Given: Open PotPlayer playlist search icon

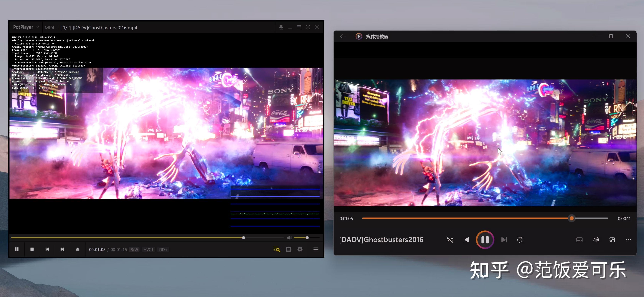Looking at the screenshot, I should pos(277,249).
